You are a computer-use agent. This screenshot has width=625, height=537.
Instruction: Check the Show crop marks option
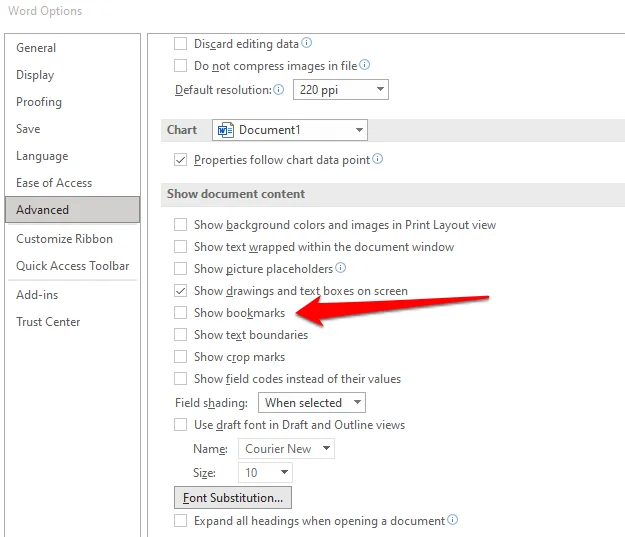coord(181,357)
